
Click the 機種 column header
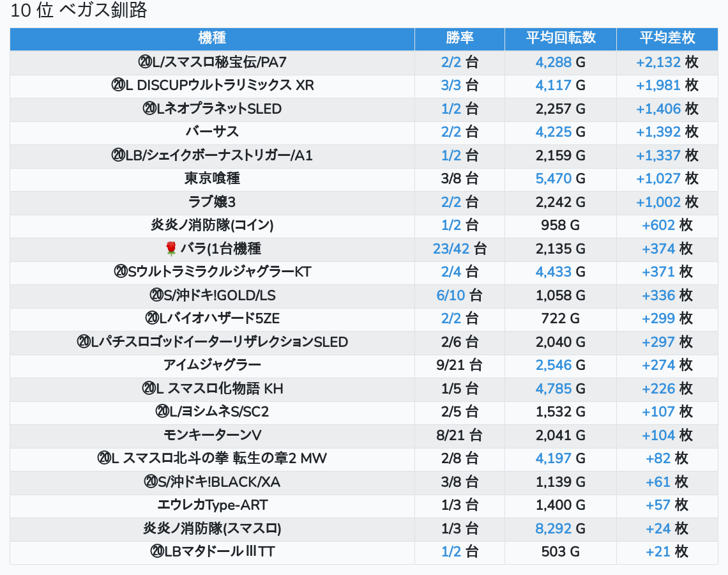click(x=212, y=38)
